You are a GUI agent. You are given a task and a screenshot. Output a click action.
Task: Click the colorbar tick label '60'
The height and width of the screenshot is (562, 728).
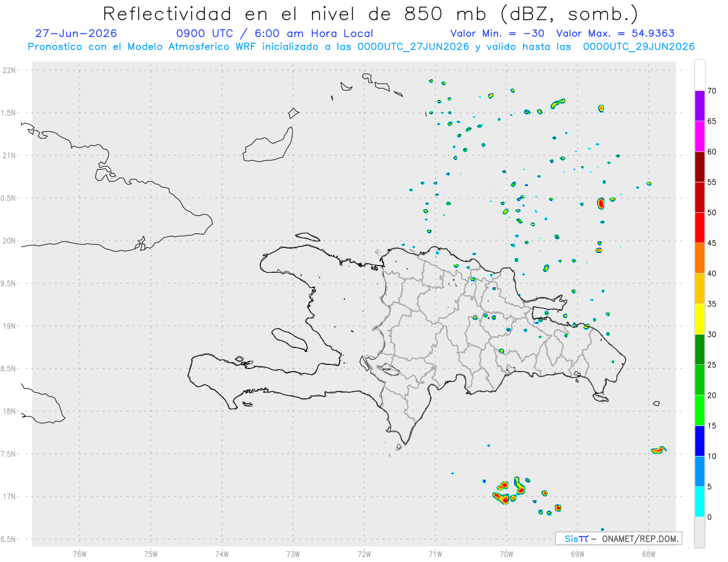pyautogui.click(x=712, y=152)
